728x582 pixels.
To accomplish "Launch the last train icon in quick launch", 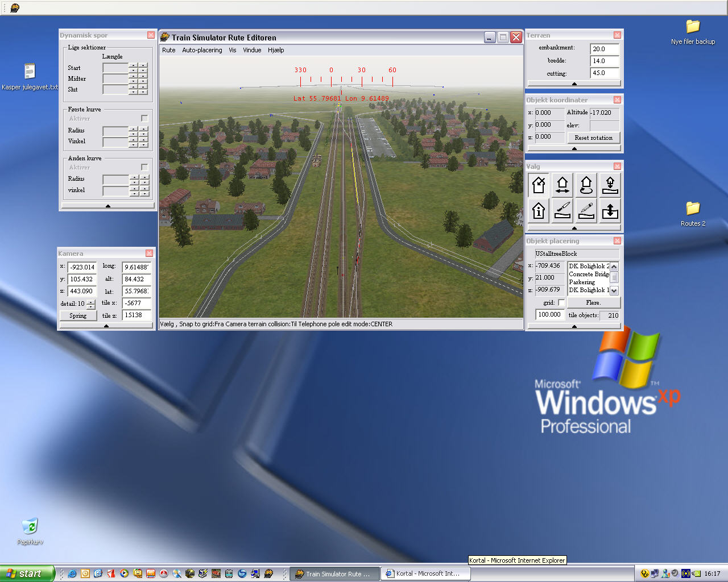I will (268, 573).
